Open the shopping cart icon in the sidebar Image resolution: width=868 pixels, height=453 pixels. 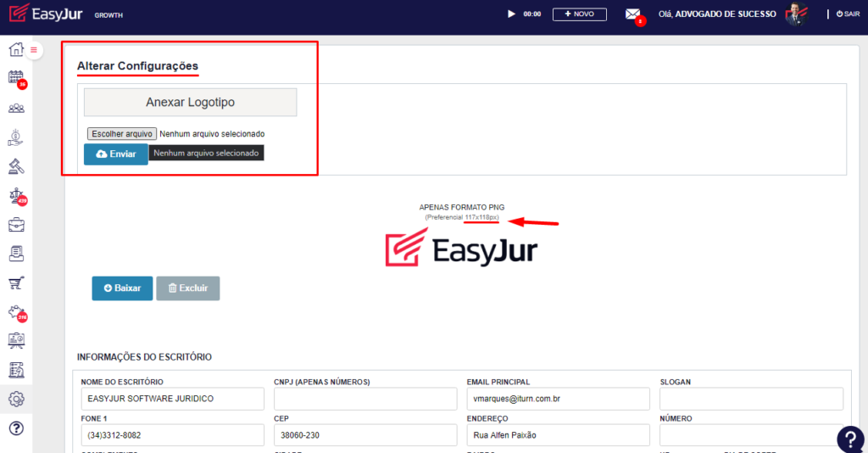pyautogui.click(x=16, y=283)
